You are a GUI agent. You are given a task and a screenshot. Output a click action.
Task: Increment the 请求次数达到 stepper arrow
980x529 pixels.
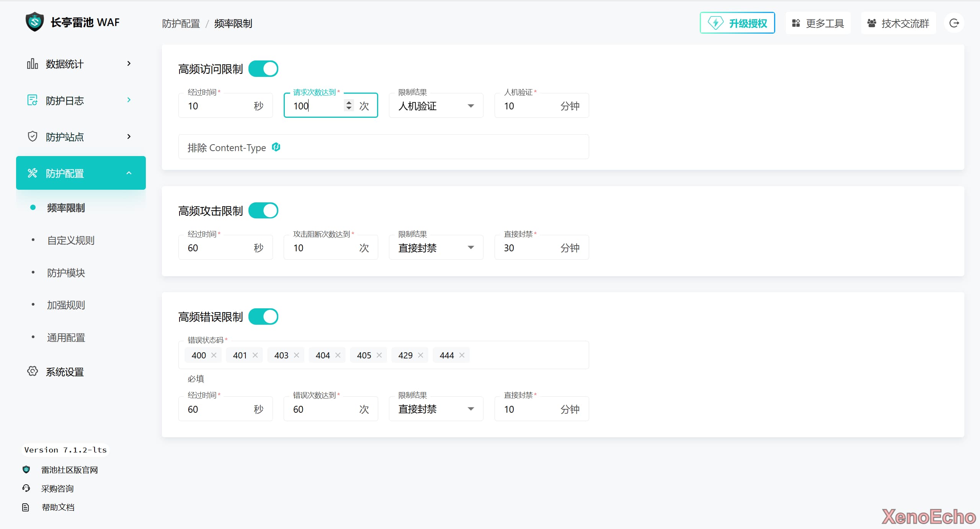[x=349, y=102]
